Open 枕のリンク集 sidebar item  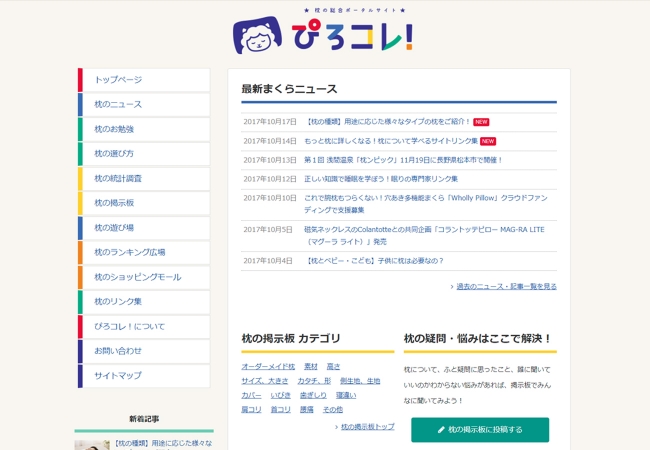pyautogui.click(x=144, y=302)
